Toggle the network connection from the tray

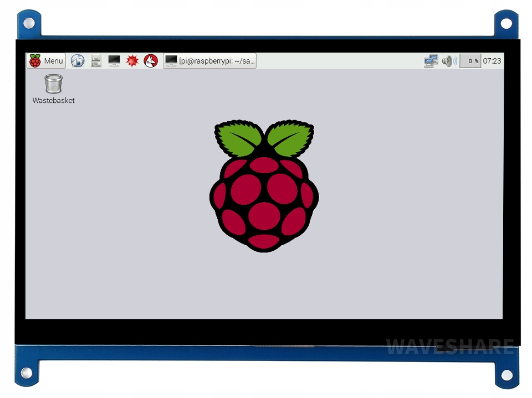click(x=431, y=61)
